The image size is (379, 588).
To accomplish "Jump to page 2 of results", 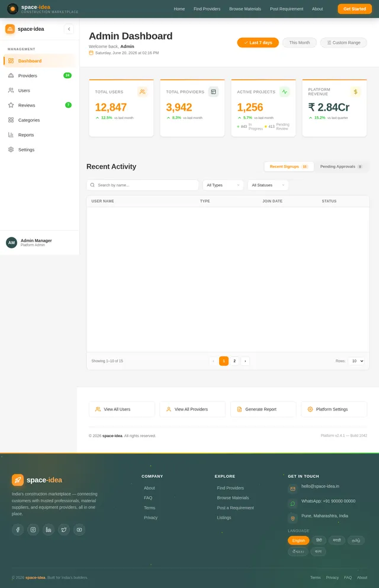I will pyautogui.click(x=235, y=361).
